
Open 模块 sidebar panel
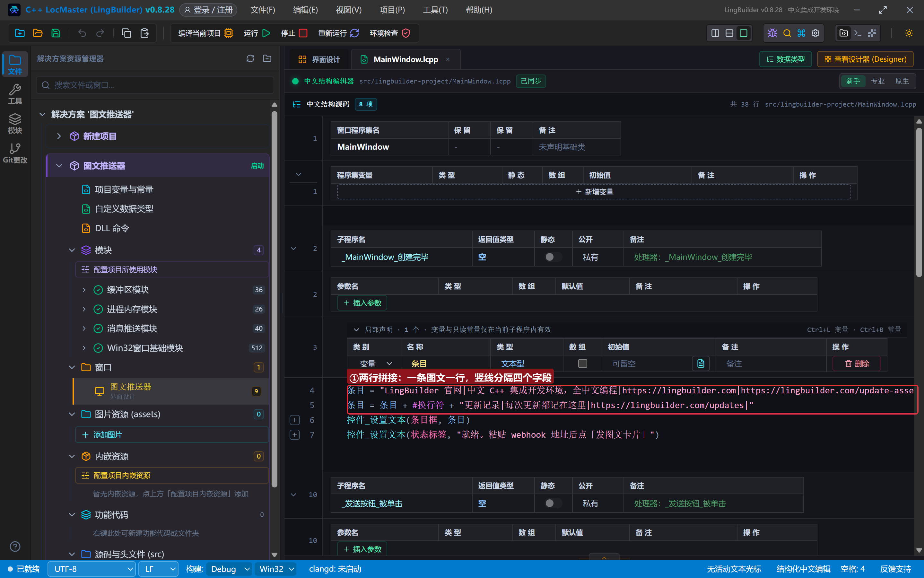click(15, 124)
